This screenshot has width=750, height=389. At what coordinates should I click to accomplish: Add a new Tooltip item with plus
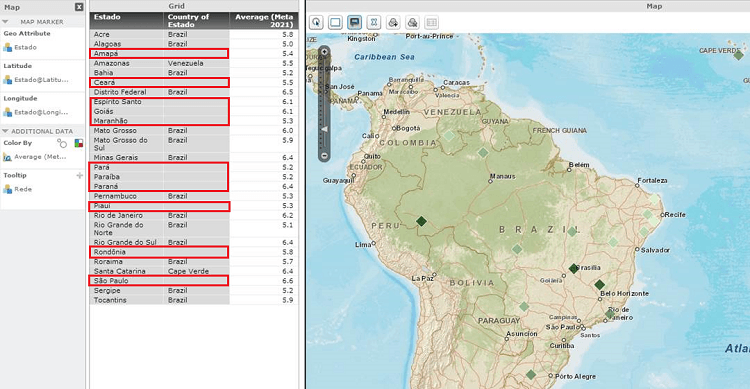coord(79,175)
